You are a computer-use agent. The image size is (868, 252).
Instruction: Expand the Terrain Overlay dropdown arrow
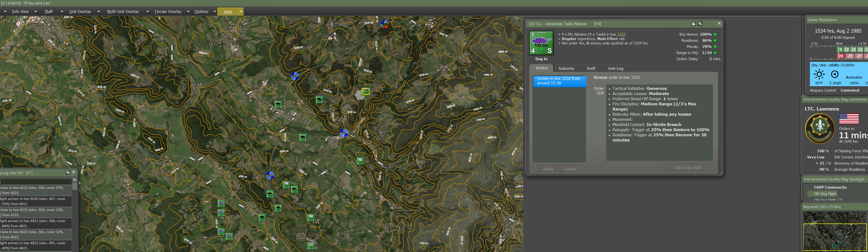pos(188,12)
